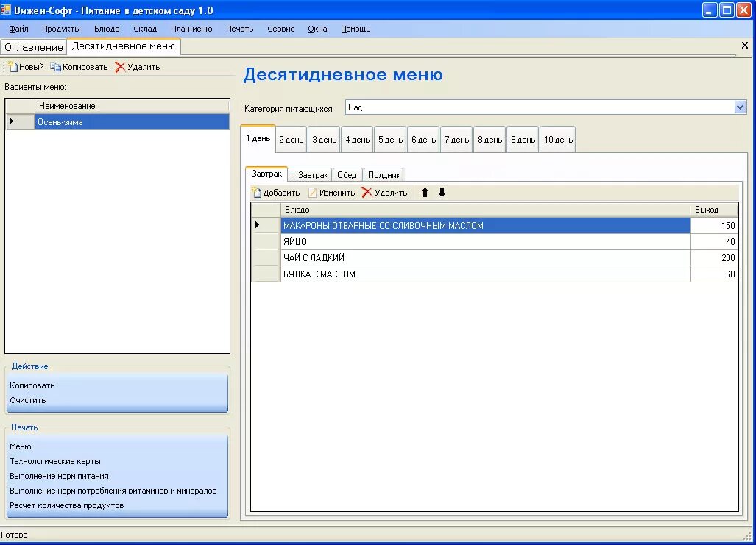Screen dimensions: 756x545
Task: Select МАКАРОНЫ ОТВАРНЫЕ СО СЛИВОЧНЫМ МАСЛОМ row
Action: pyautogui.click(x=486, y=226)
